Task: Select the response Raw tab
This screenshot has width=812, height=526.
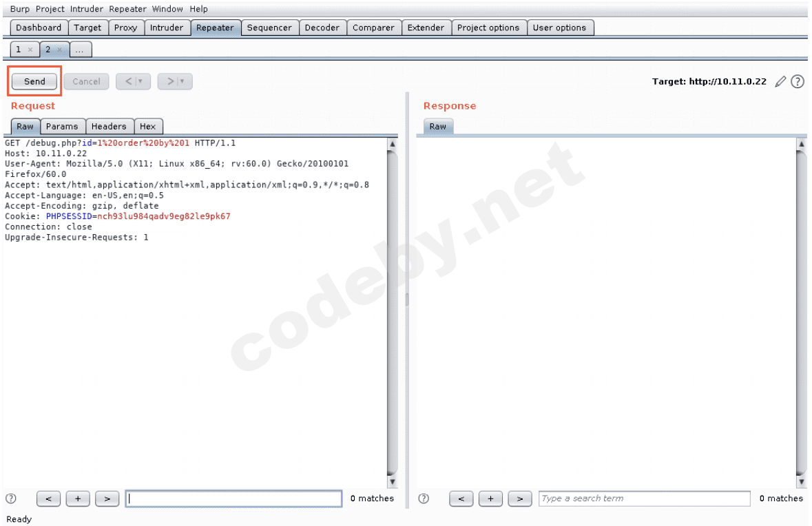Action: [437, 126]
